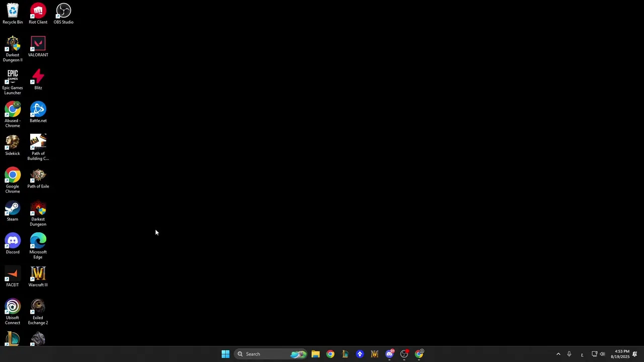Select the OBS Studio desktop shortcut
This screenshot has width=644, height=362.
point(63,14)
